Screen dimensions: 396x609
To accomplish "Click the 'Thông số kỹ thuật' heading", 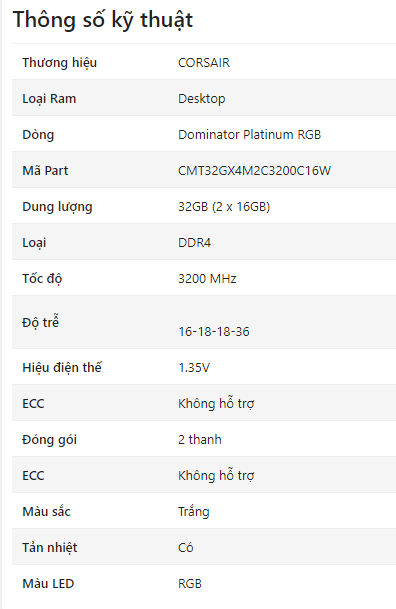I will click(x=102, y=20).
